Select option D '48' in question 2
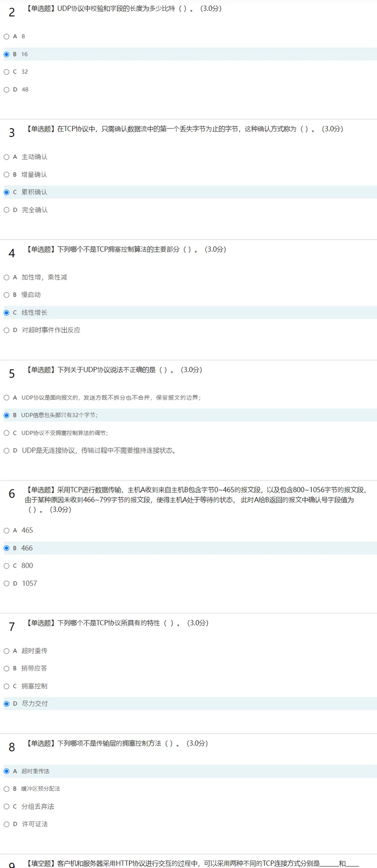377x868 pixels. pyautogui.click(x=7, y=90)
